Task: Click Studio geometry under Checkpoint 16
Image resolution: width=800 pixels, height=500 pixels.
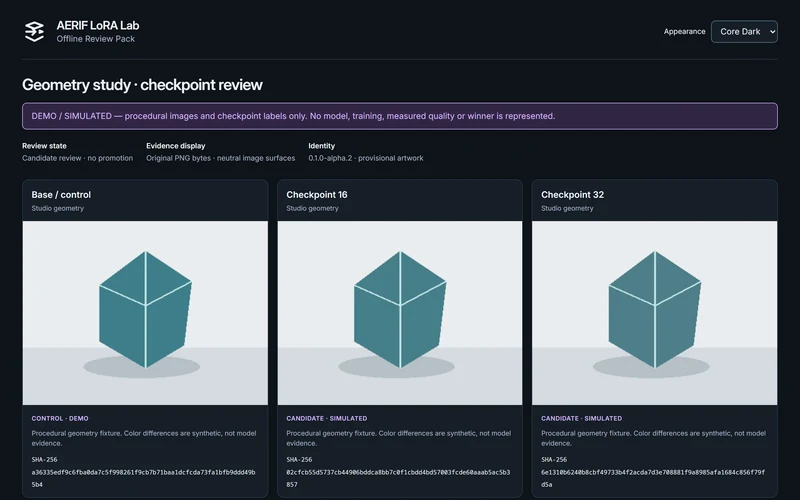Action: pos(312,208)
